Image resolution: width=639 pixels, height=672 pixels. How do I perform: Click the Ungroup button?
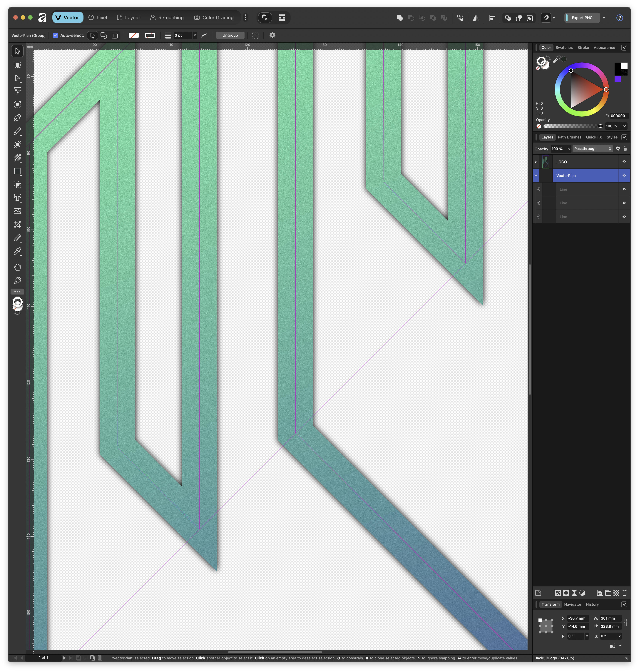230,35
